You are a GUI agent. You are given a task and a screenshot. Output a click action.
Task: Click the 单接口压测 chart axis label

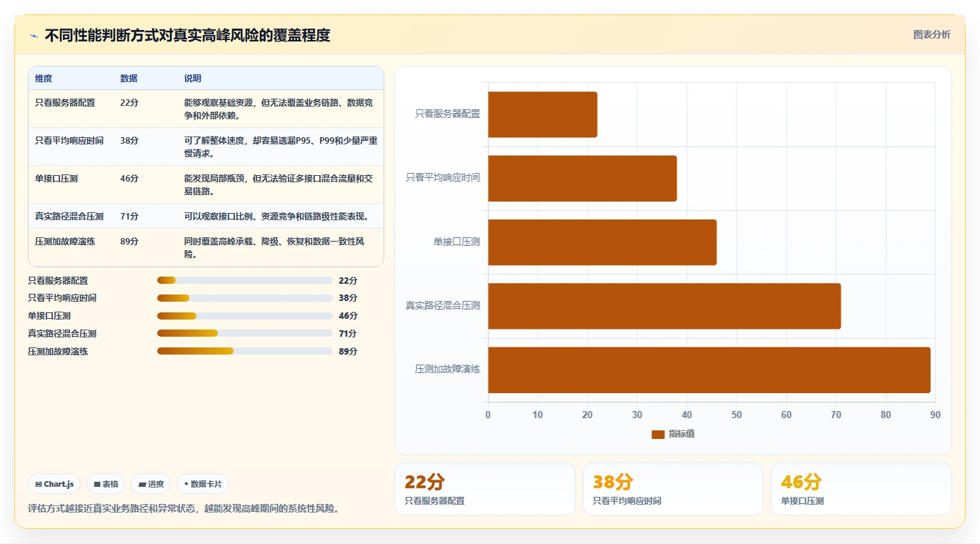[456, 242]
